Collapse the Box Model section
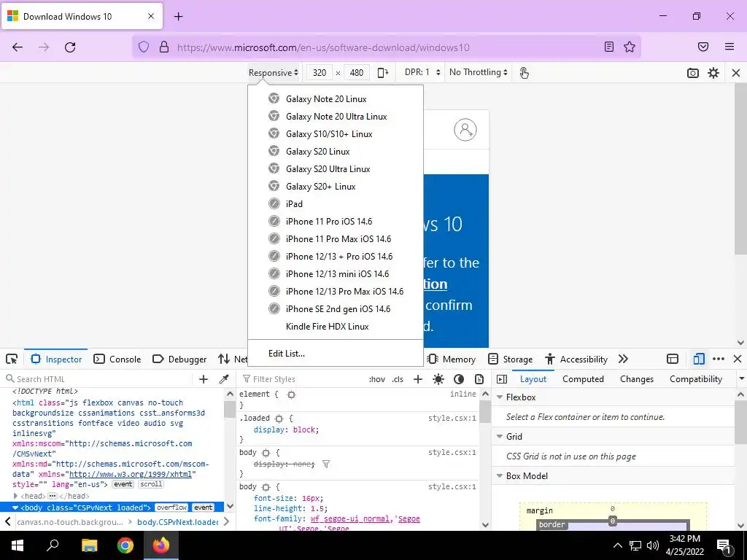Image resolution: width=747 pixels, height=560 pixels. coord(500,476)
